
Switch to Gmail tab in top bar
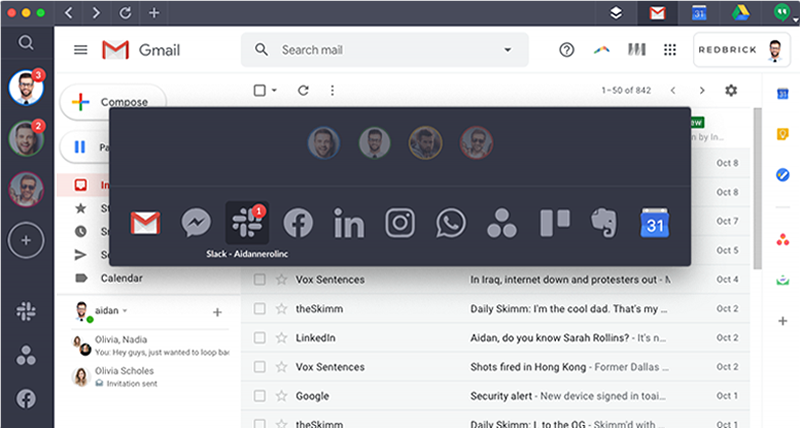[657, 13]
